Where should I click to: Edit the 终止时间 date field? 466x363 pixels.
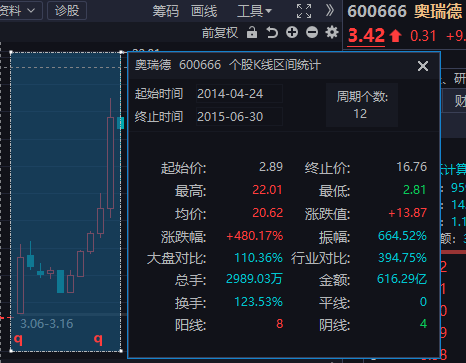(239, 117)
